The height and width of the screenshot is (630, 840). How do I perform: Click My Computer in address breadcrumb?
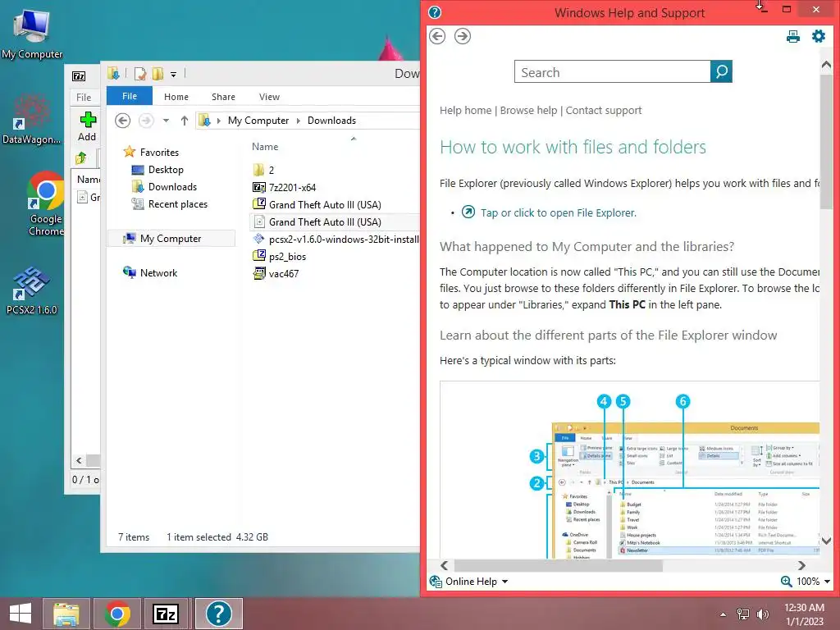[x=258, y=121]
